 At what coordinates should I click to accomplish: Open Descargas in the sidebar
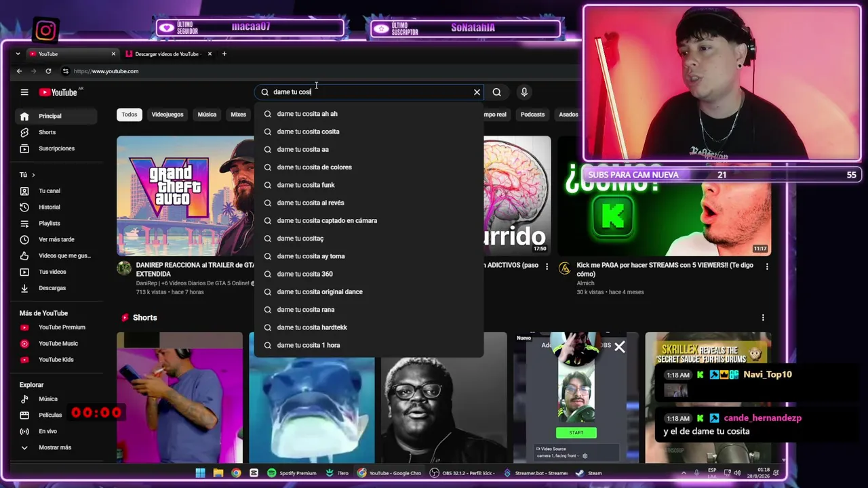(56, 288)
